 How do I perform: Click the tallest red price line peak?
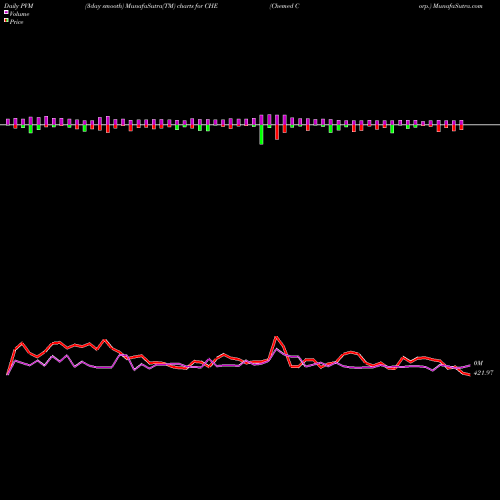276,337
